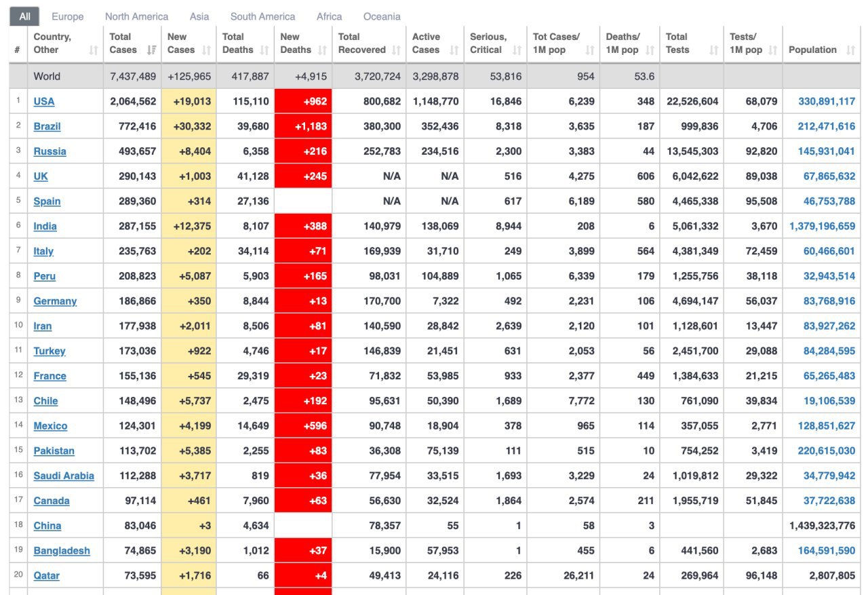Click the Total Cases sort icon
Image resolution: width=868 pixels, height=595 pixels.
(x=151, y=50)
